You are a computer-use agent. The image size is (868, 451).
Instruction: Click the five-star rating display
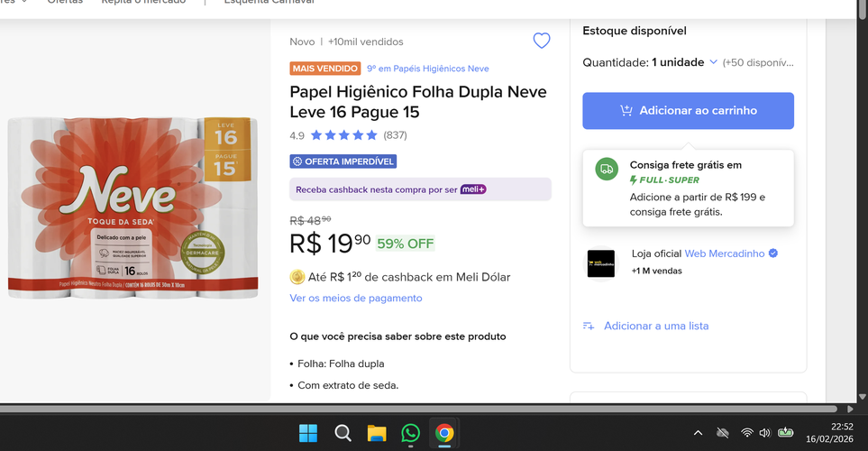pyautogui.click(x=343, y=135)
